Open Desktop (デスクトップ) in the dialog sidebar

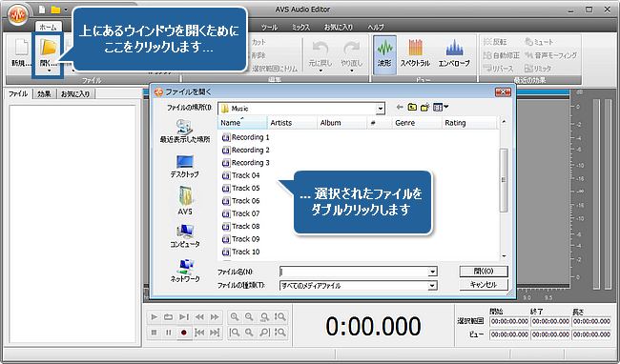(x=185, y=166)
